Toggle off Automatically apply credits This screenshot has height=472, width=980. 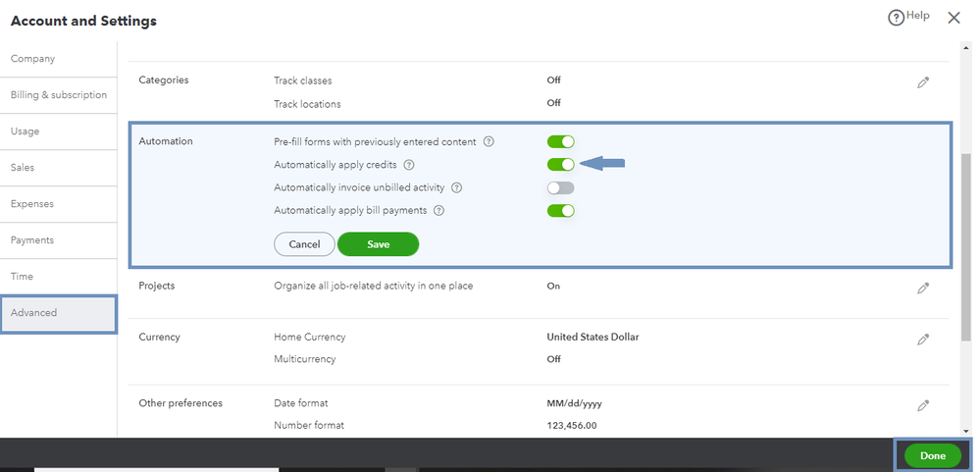(x=560, y=165)
